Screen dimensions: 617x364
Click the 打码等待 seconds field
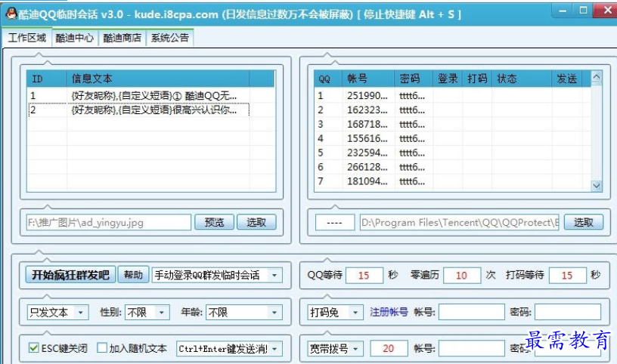click(x=567, y=275)
